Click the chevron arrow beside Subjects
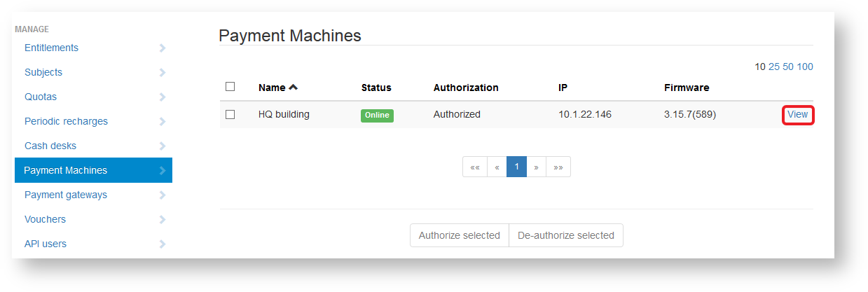The width and height of the screenshot is (868, 292). pyautogui.click(x=163, y=73)
